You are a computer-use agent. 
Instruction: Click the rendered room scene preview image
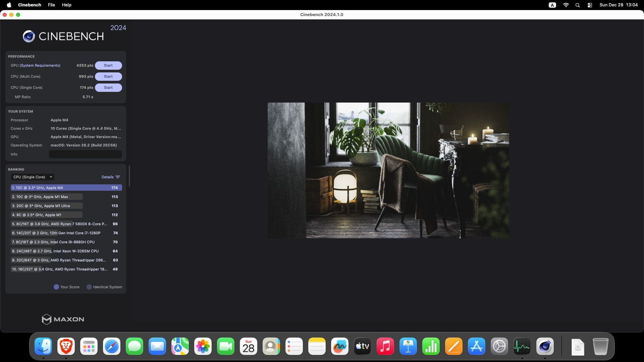pyautogui.click(x=388, y=170)
